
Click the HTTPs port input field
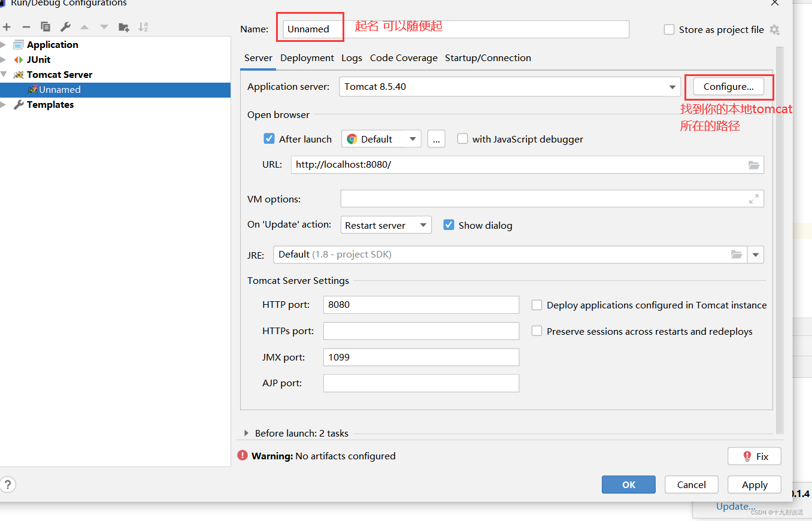pos(421,331)
